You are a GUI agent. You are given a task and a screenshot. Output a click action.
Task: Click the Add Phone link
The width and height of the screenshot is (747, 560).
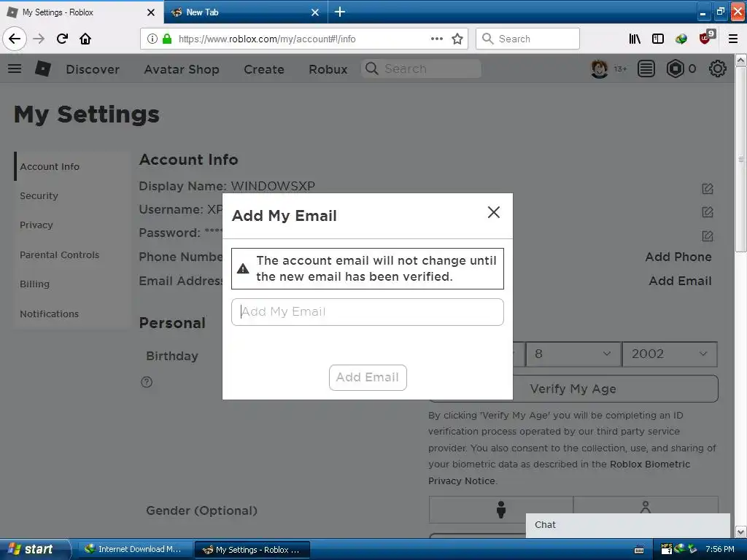click(678, 257)
